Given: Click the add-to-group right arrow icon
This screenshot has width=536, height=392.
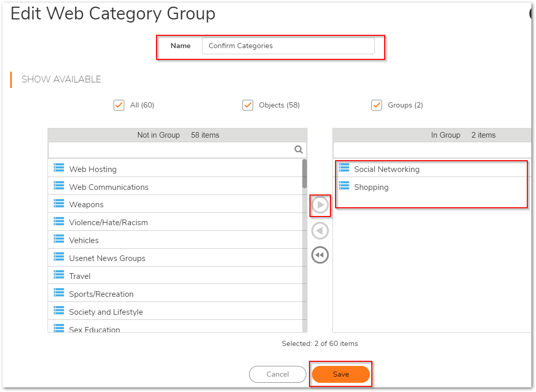Looking at the screenshot, I should [x=320, y=205].
